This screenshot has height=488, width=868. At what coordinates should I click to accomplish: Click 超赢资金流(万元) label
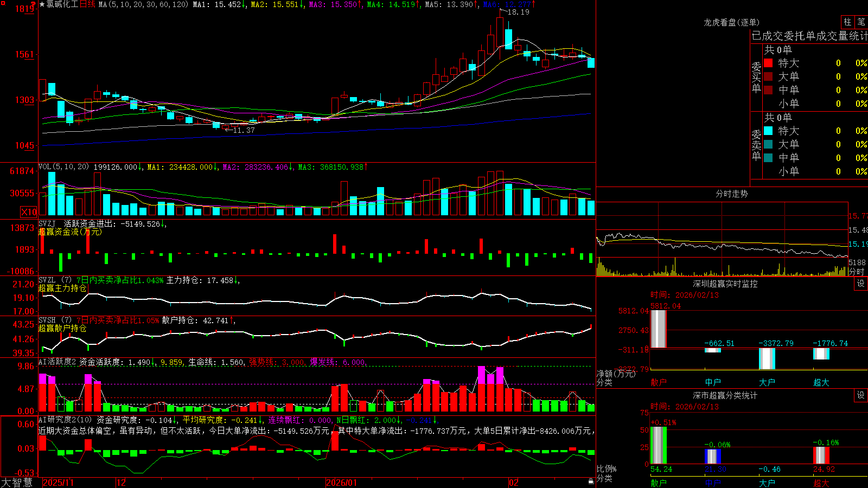click(x=70, y=232)
